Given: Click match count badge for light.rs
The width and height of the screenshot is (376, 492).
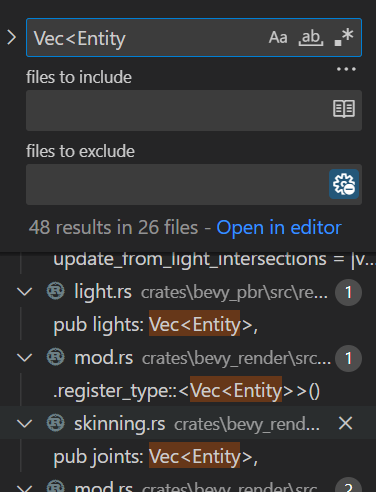Looking at the screenshot, I should click(348, 292).
